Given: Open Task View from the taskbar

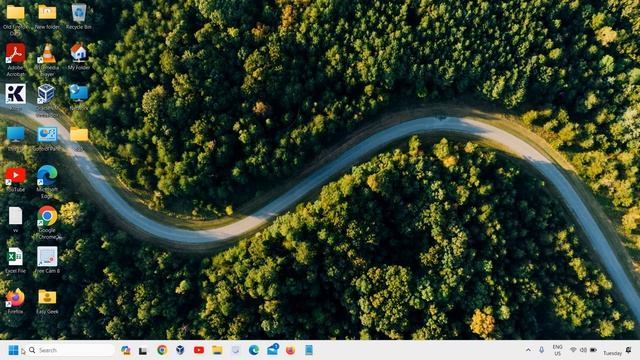Looking at the screenshot, I should tap(143, 350).
